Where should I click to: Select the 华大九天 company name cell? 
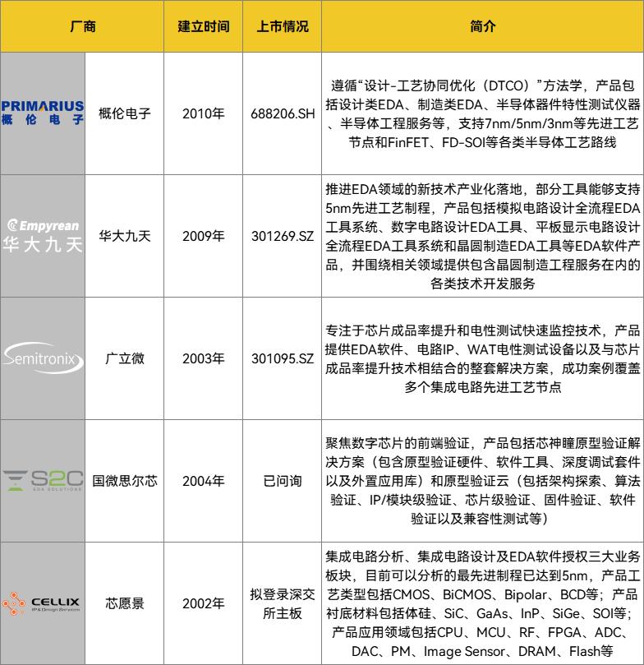pos(125,236)
